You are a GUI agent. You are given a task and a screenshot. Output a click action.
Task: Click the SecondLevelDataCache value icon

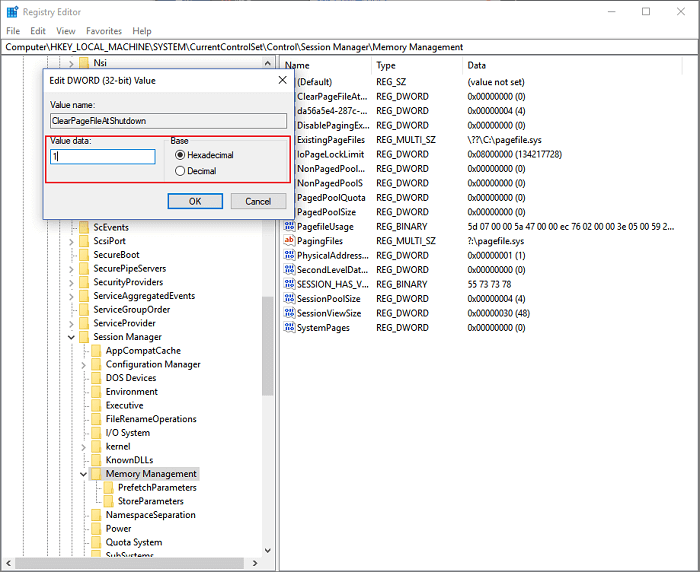pyautogui.click(x=289, y=270)
